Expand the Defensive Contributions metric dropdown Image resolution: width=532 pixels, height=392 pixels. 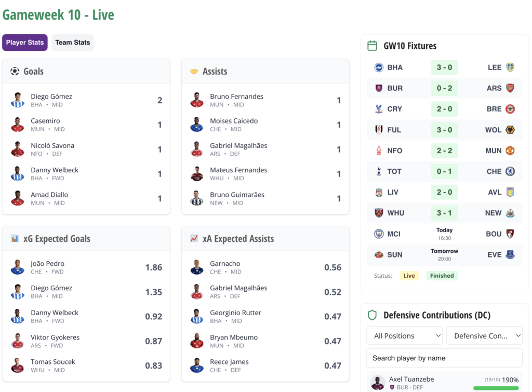pos(484,336)
